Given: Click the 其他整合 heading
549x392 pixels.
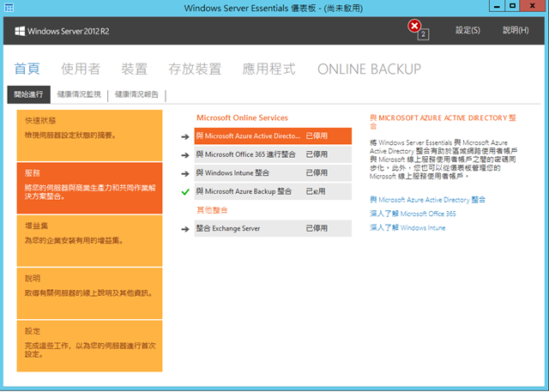Looking at the screenshot, I should [212, 210].
